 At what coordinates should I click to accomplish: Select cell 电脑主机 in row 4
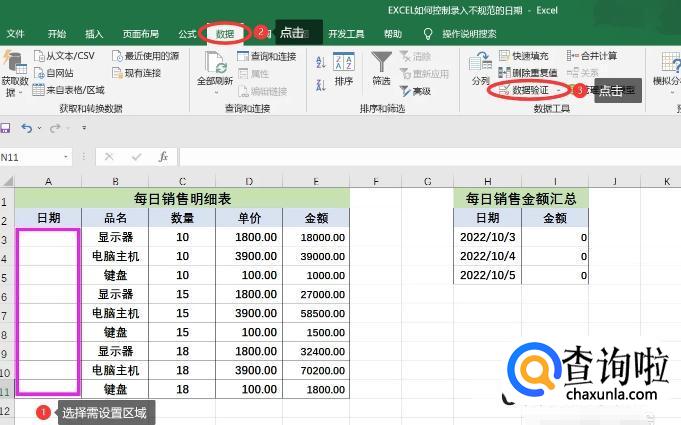[115, 256]
